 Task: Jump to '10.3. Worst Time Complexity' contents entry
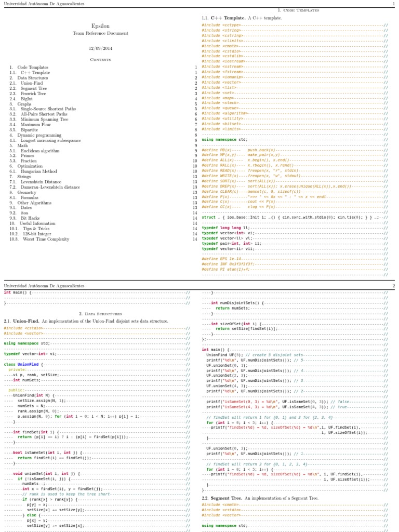coord(39,239)
